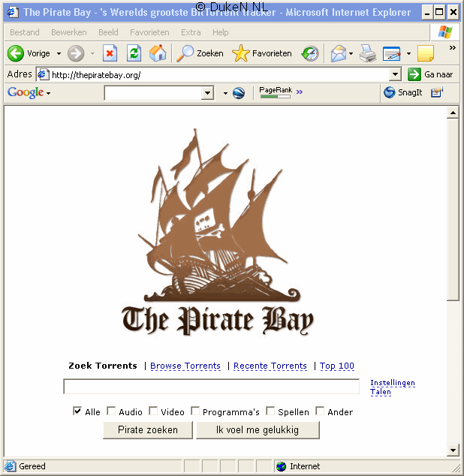Open the Zoeken search pane
Viewport: 464px width, 476px height.
[x=200, y=53]
